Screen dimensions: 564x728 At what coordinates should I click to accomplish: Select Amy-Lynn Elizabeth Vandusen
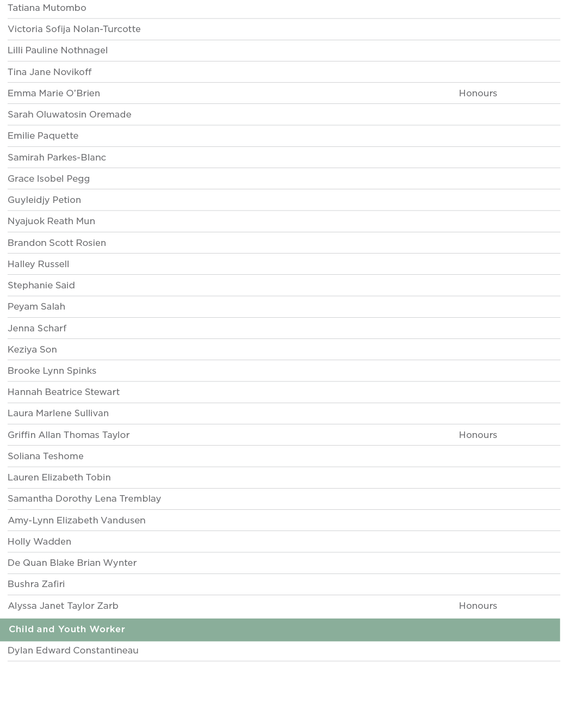(x=77, y=521)
